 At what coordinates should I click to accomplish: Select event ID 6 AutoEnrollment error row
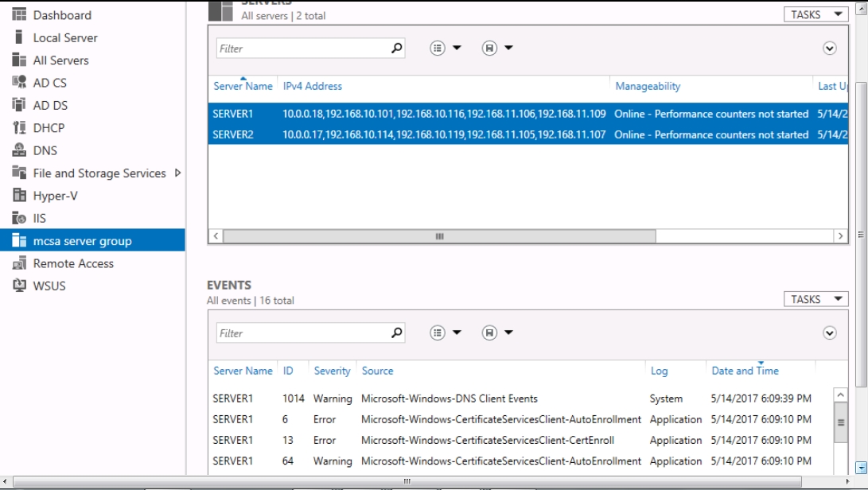pos(520,419)
